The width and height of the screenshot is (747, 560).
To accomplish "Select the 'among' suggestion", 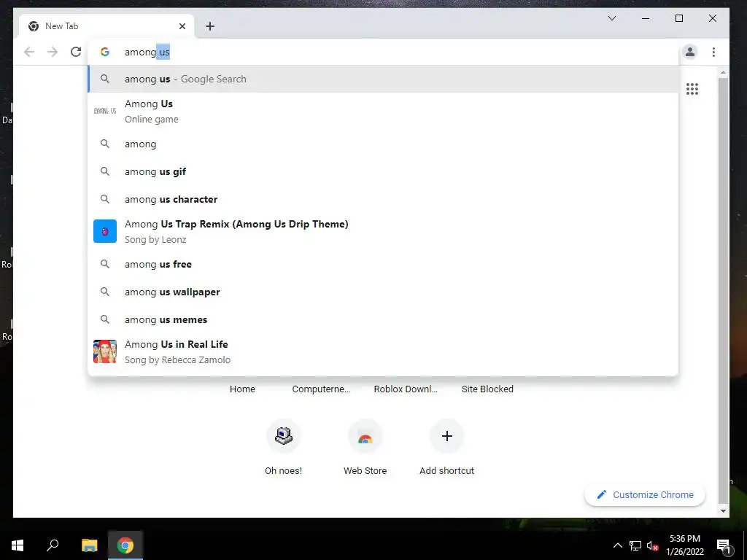I will pyautogui.click(x=383, y=144).
